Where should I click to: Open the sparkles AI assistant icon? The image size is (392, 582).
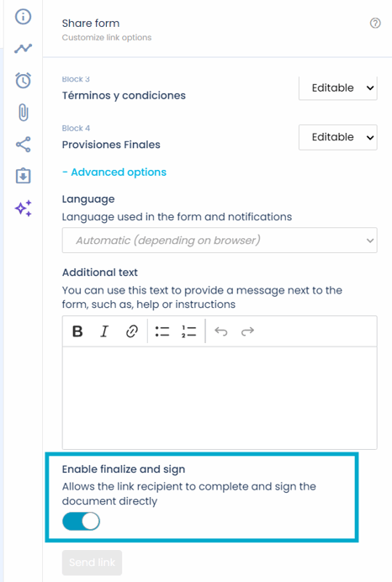(x=23, y=209)
